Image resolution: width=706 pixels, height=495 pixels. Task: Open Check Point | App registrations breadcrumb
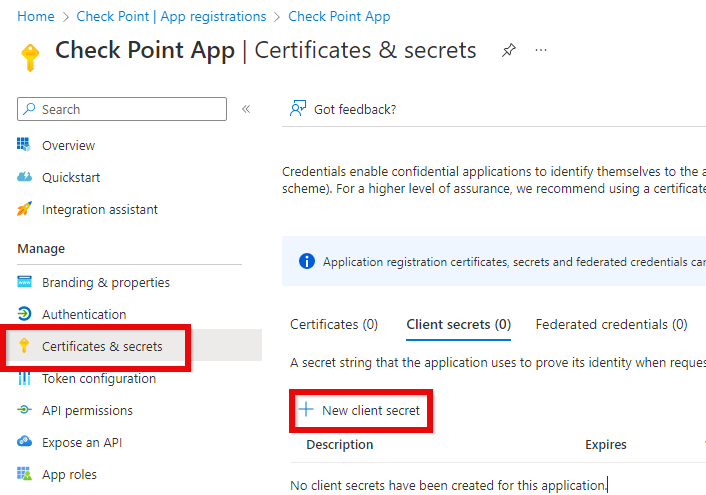(171, 17)
